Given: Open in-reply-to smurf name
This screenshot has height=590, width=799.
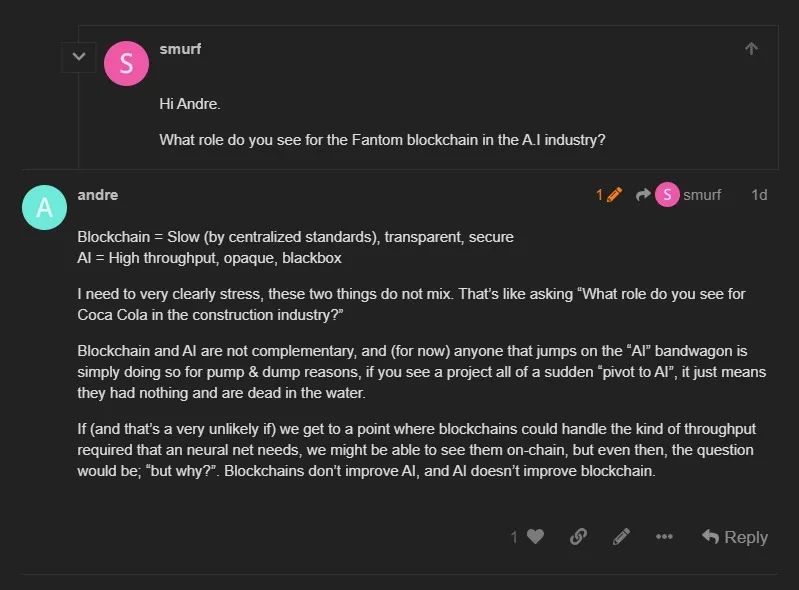Looking at the screenshot, I should pyautogui.click(x=702, y=195).
